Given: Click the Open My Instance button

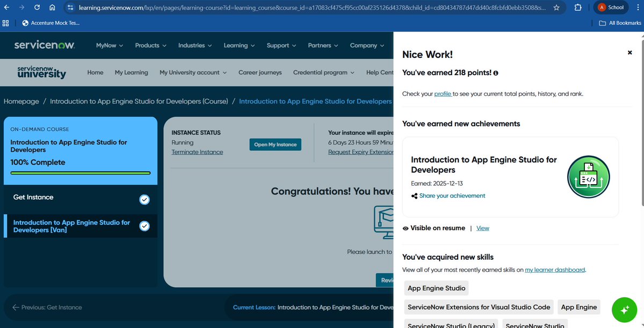Looking at the screenshot, I should point(275,144).
